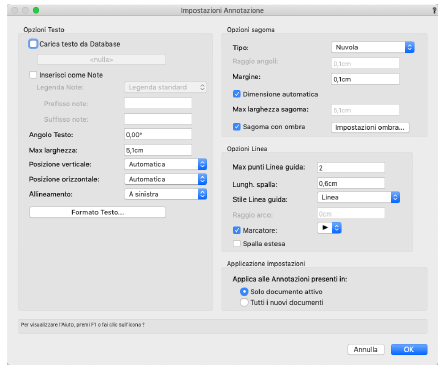
Task: Click the Opzioni Linea group label
Action: (247, 149)
